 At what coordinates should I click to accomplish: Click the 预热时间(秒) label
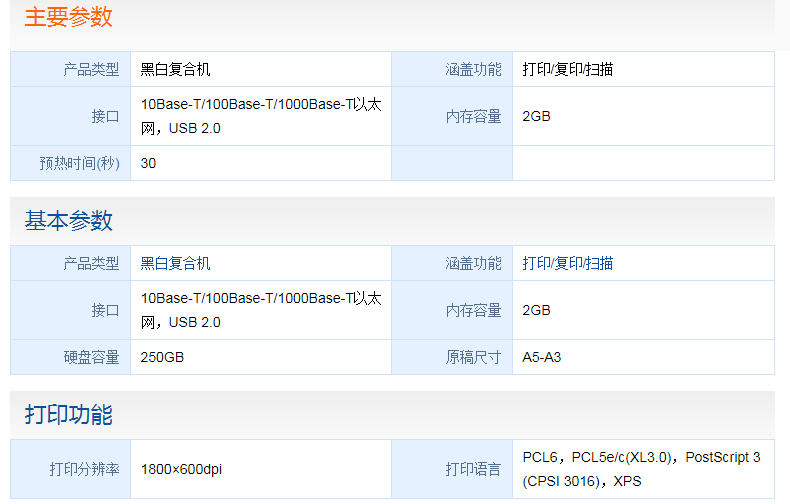coord(80,163)
